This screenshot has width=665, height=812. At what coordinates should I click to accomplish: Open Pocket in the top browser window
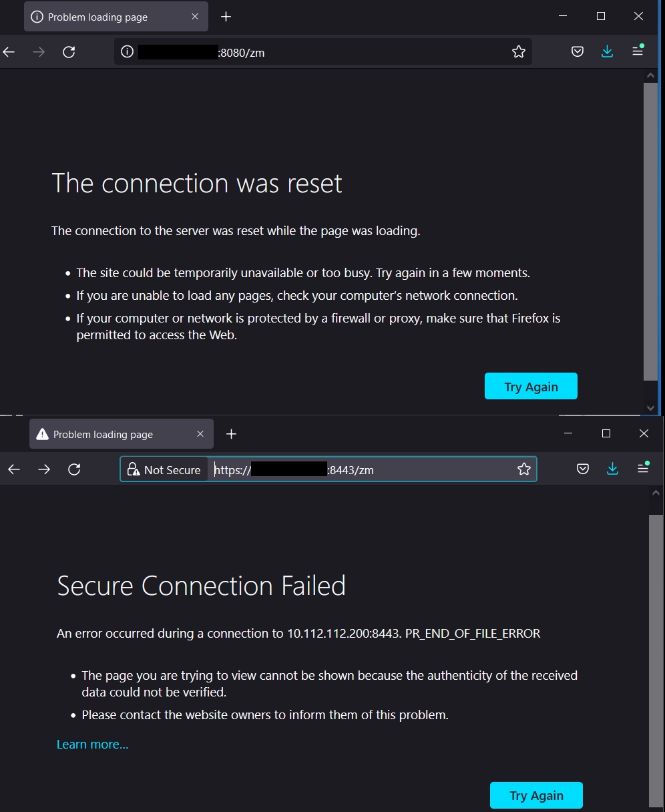click(x=578, y=52)
